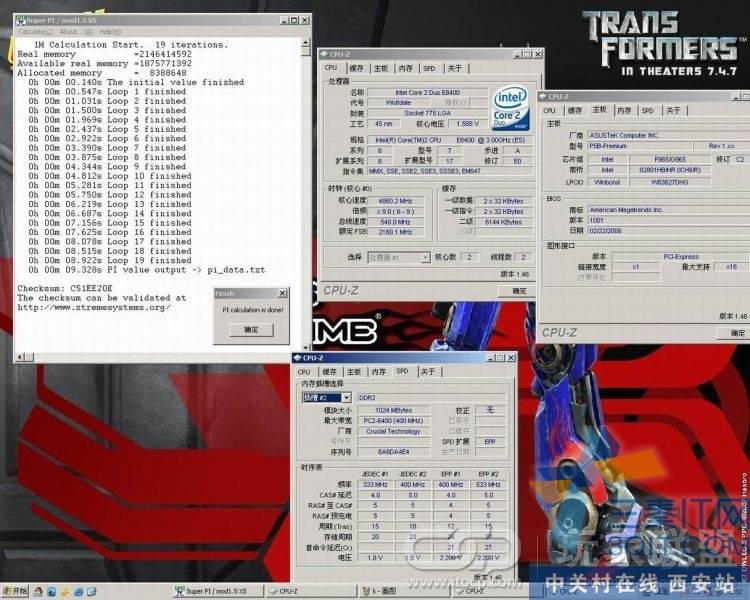Click the Intel Core 2 Duo logo
This screenshot has height=600, width=750.
(x=510, y=107)
